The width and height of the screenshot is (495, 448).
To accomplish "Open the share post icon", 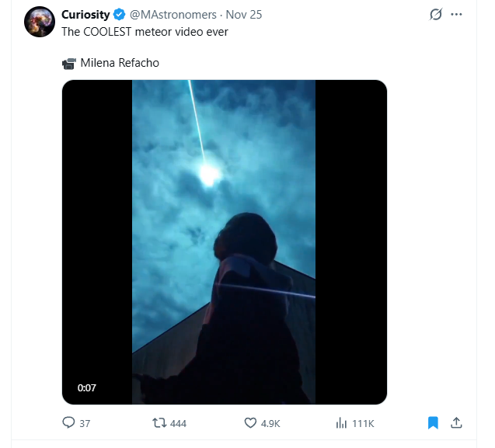I will 456,423.
